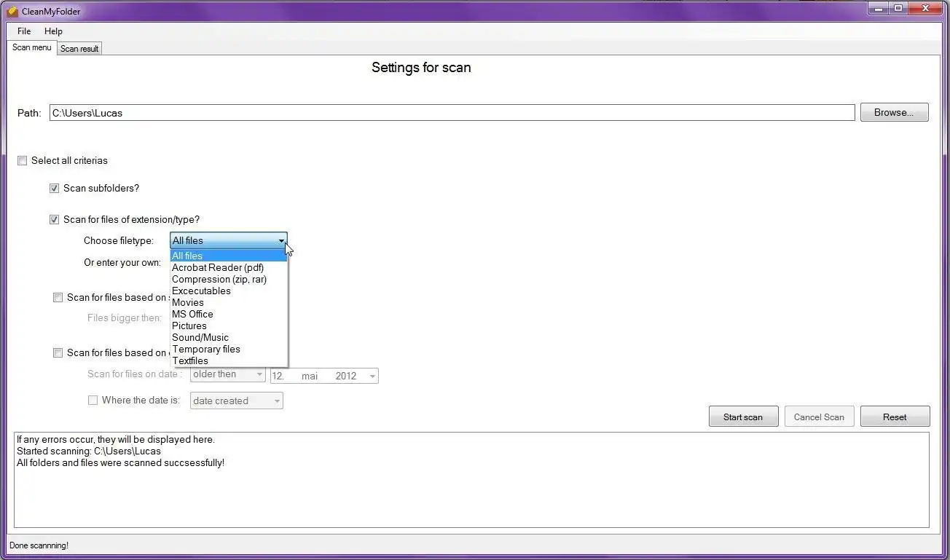Select Sound/Music filetype option
This screenshot has width=950, height=560.
[229, 337]
